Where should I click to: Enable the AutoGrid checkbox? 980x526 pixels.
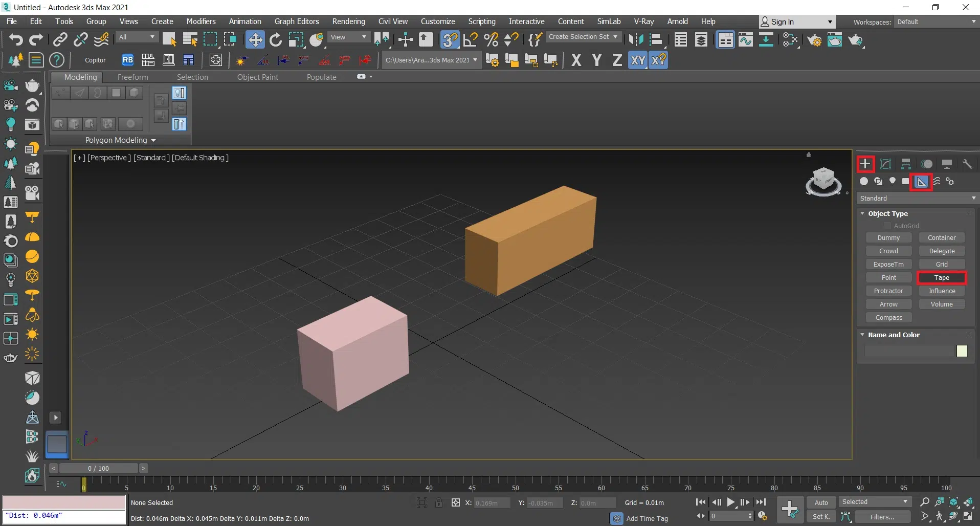click(x=888, y=226)
